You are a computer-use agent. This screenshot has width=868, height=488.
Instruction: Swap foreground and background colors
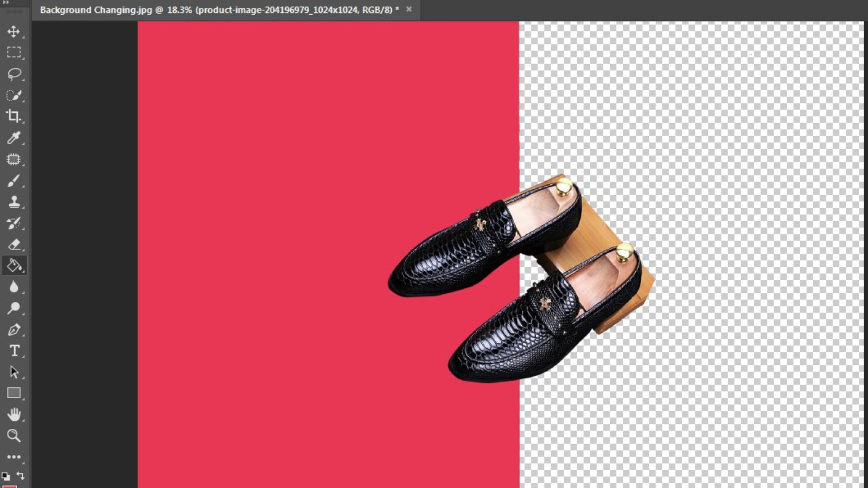tap(21, 476)
